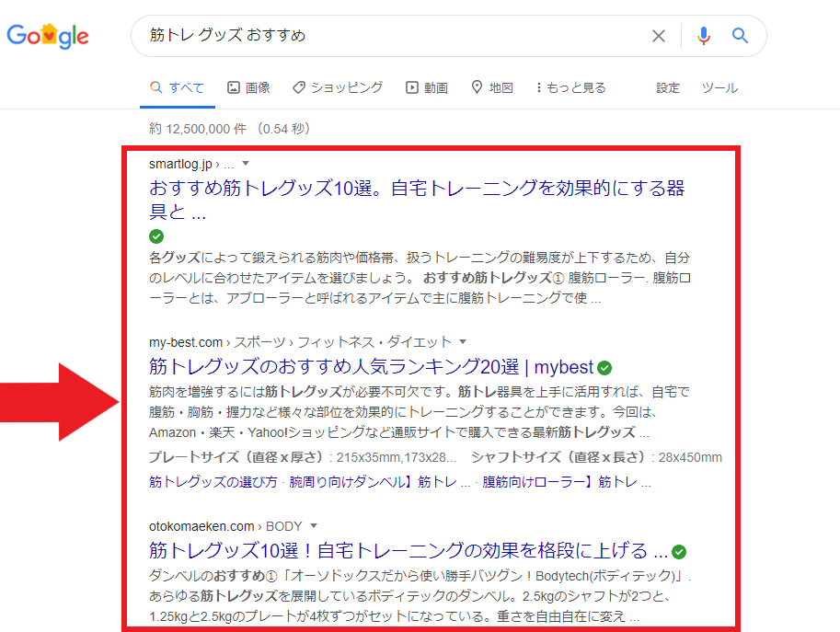The image size is (840, 632).
Task: Click the result count 約 12,500,000 件
Action: pos(198,129)
